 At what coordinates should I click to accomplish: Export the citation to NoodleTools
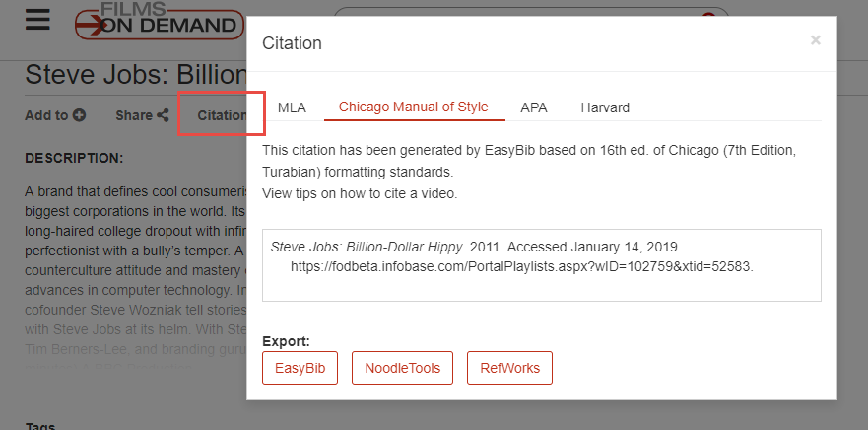[402, 368]
